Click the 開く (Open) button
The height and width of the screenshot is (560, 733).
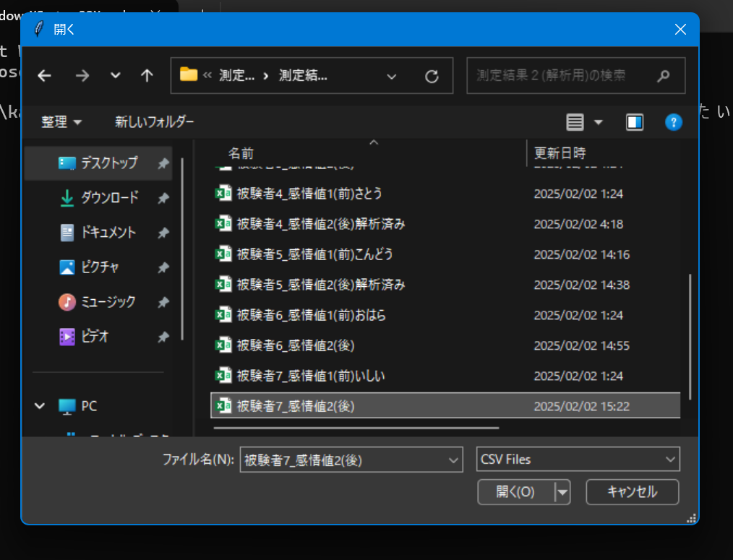[514, 492]
